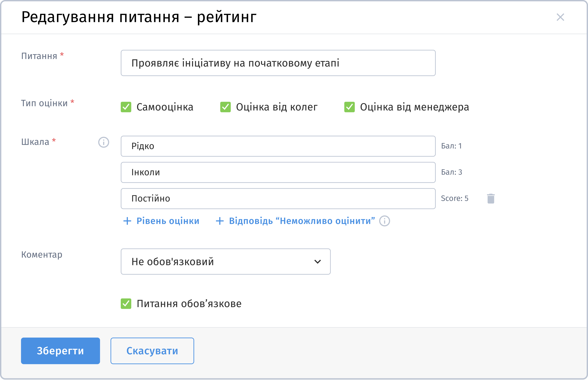
Task: Click the plus icon before Відповідь
Action: [x=220, y=221]
